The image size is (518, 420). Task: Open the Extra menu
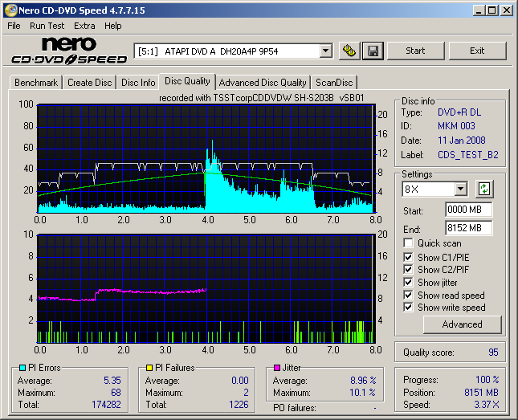(84, 26)
